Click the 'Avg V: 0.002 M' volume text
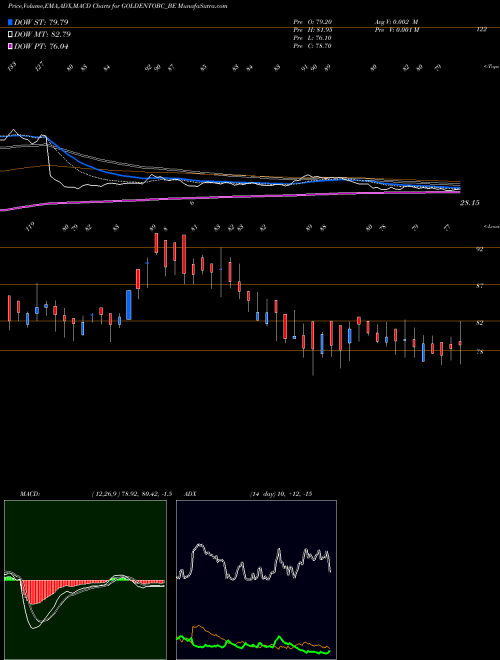This screenshot has width=500, height=660. click(396, 22)
